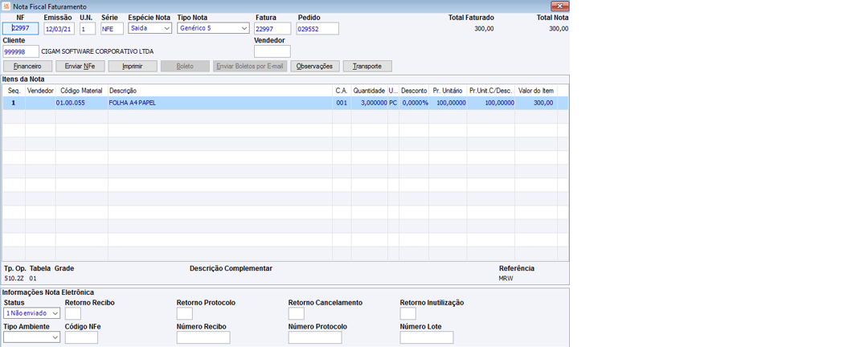Screen dimensions: 868x347
Task: Click the Retorno Recibo field
Action: click(x=73, y=313)
